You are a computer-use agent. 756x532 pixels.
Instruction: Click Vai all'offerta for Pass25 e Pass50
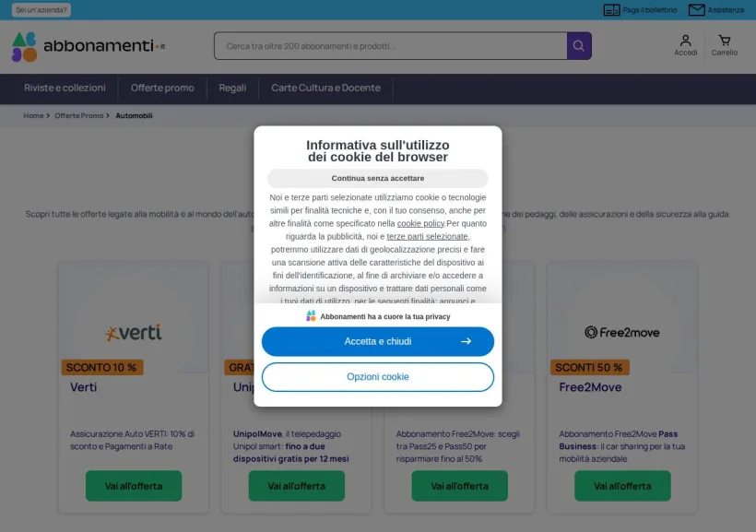[459, 486]
